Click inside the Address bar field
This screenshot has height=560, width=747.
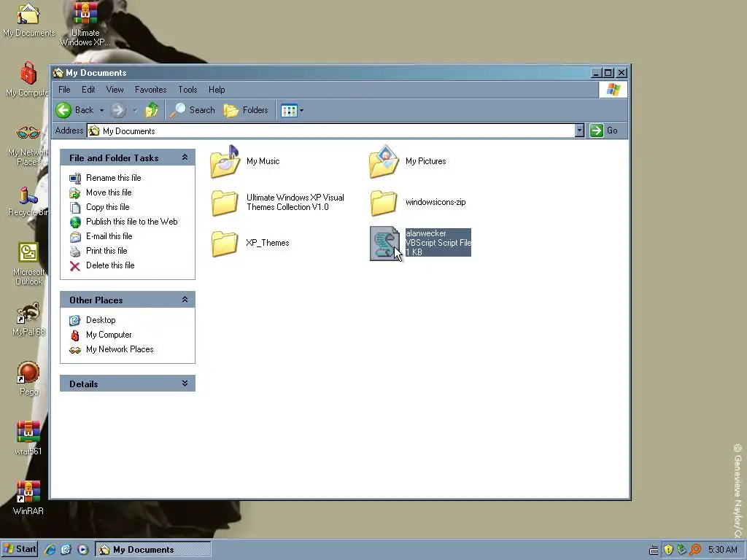pos(330,131)
